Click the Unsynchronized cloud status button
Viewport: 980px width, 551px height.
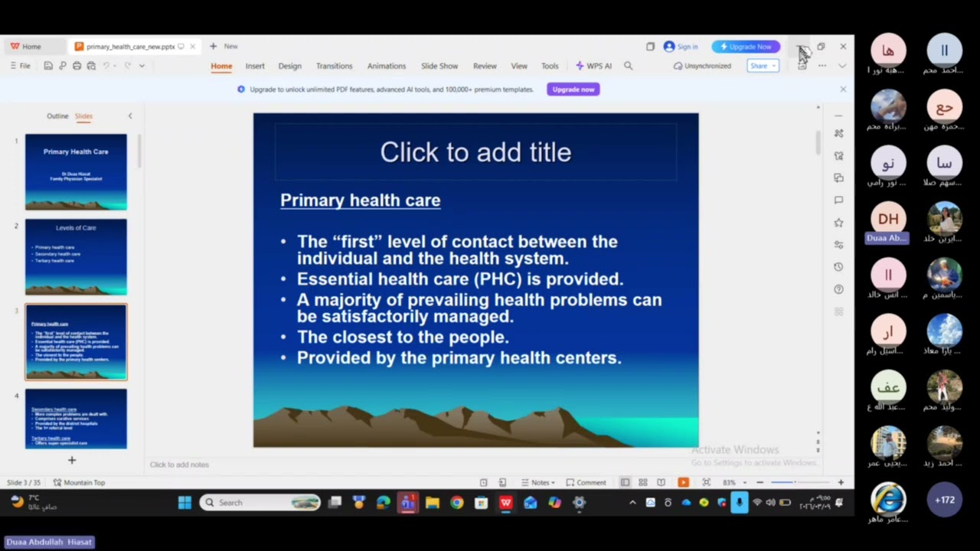(703, 66)
